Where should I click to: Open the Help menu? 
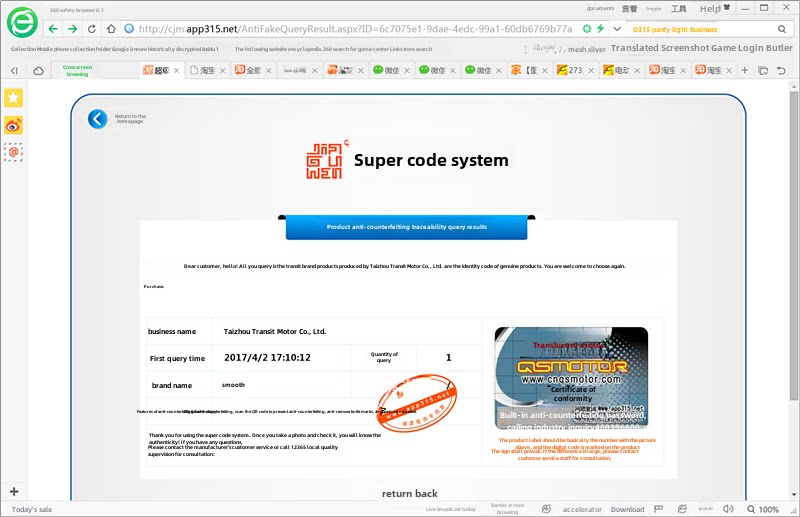click(710, 9)
